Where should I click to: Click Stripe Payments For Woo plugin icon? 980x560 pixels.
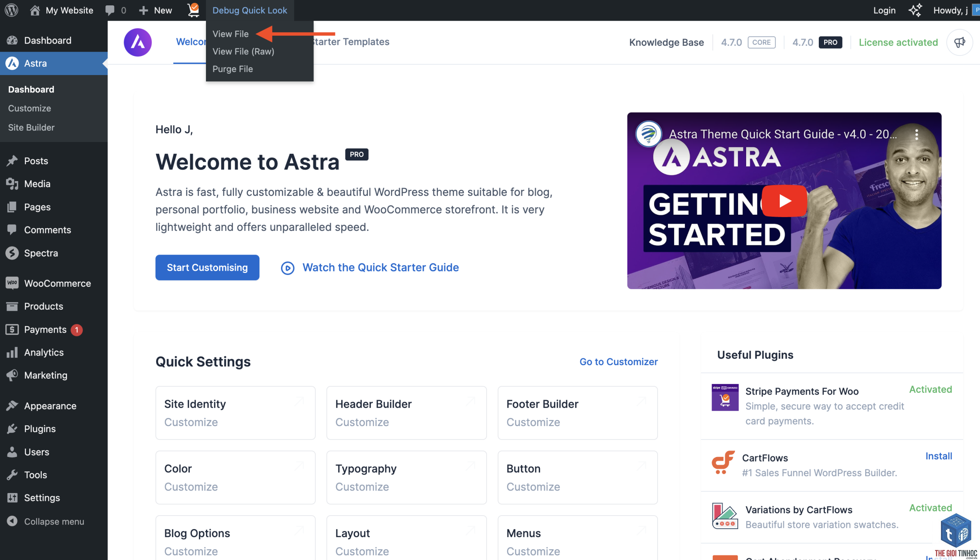pyautogui.click(x=725, y=397)
